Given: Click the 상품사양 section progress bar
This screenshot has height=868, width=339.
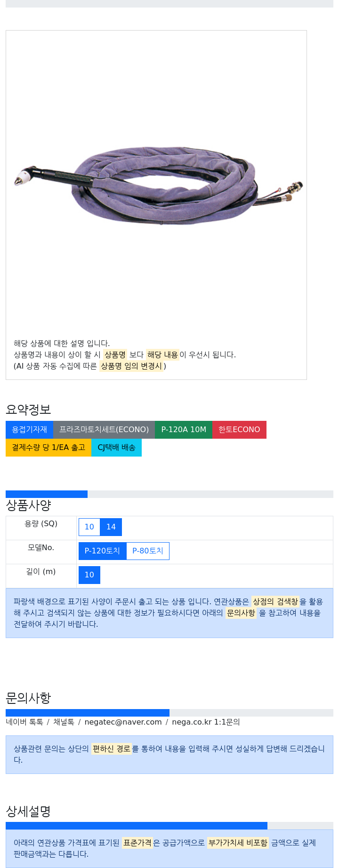Looking at the screenshot, I should pyautogui.click(x=169, y=494).
